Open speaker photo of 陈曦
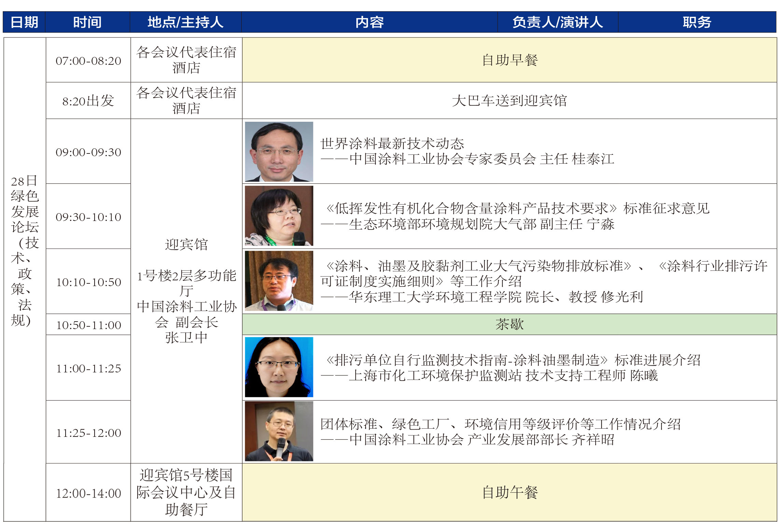 279,367
